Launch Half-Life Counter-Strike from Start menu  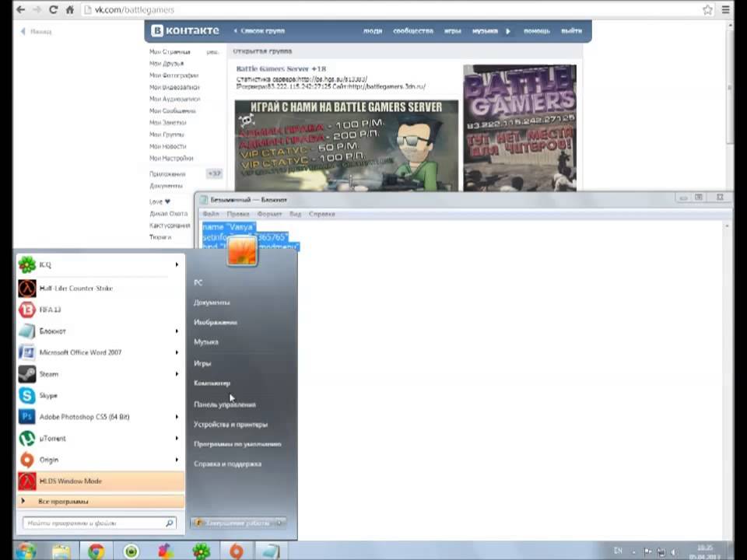click(100, 288)
